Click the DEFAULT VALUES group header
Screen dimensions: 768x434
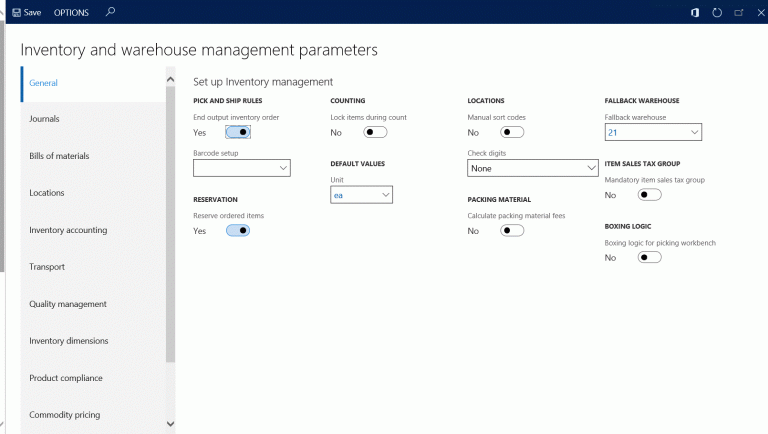coord(358,164)
